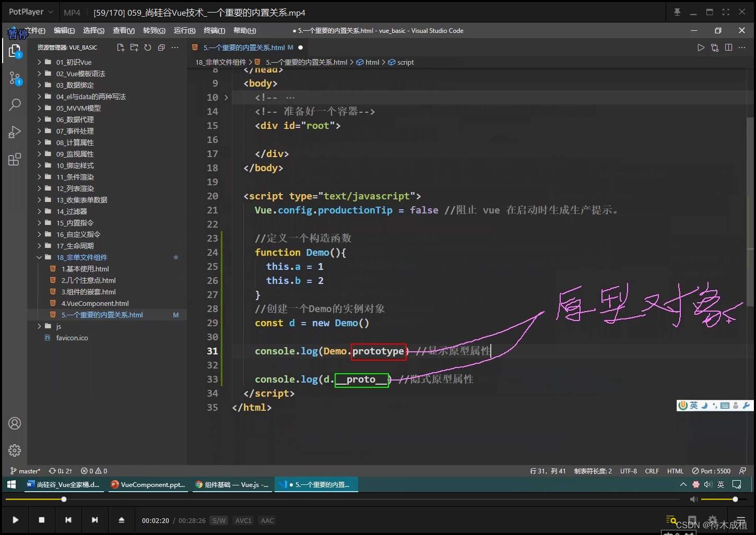Split the editor to the right

click(x=728, y=47)
